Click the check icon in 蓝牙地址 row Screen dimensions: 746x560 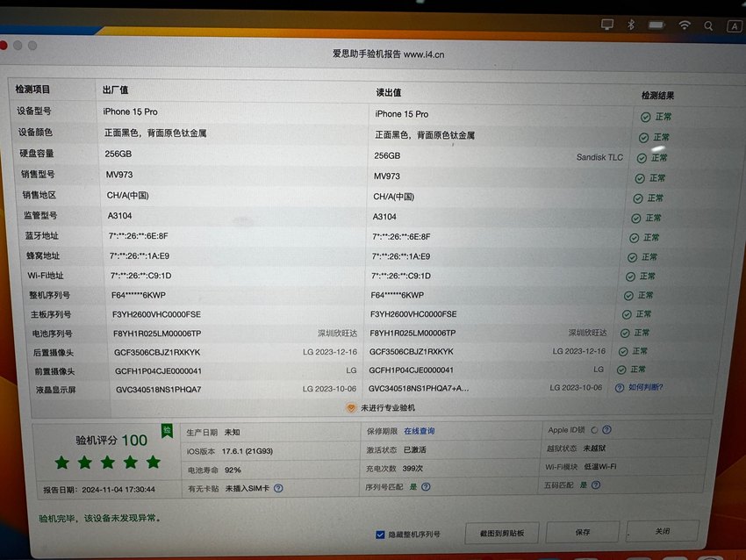click(634, 238)
